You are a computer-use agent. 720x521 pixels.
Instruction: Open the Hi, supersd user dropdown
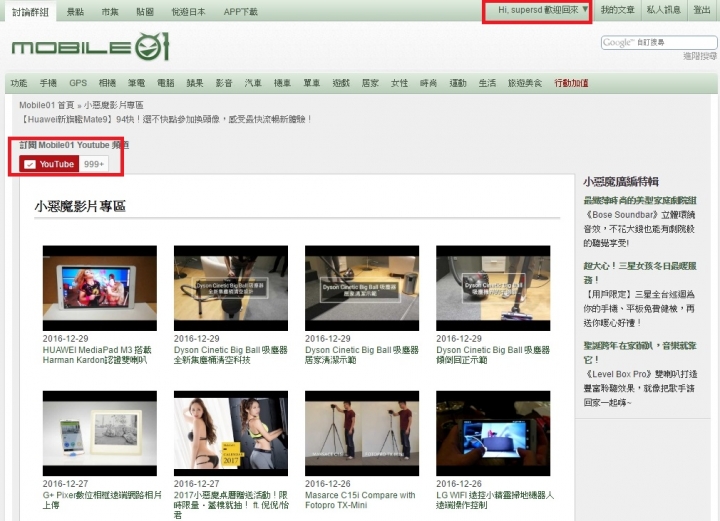(543, 10)
